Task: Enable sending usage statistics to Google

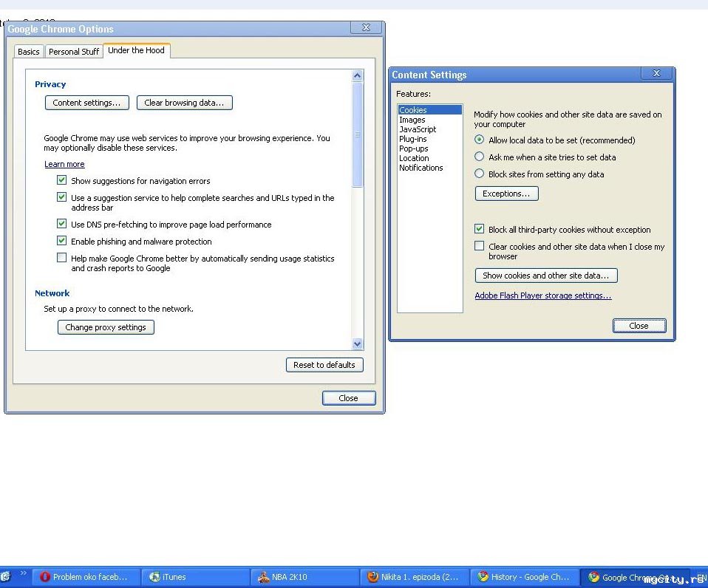Action: (x=62, y=258)
